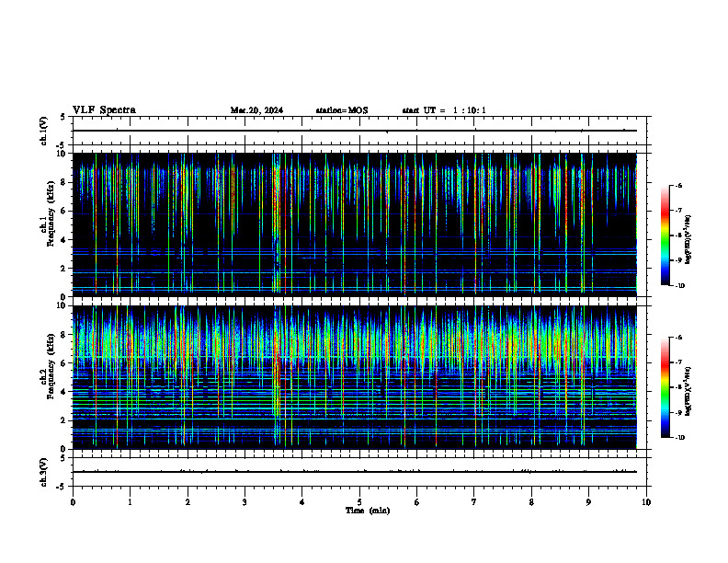Click the "-6" label on ch.2 colorbar

click(678, 338)
